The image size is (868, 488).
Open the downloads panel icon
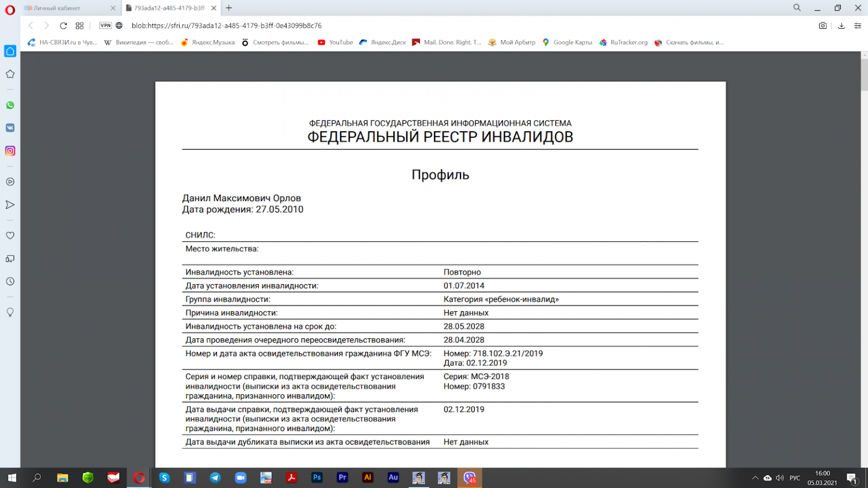(841, 25)
